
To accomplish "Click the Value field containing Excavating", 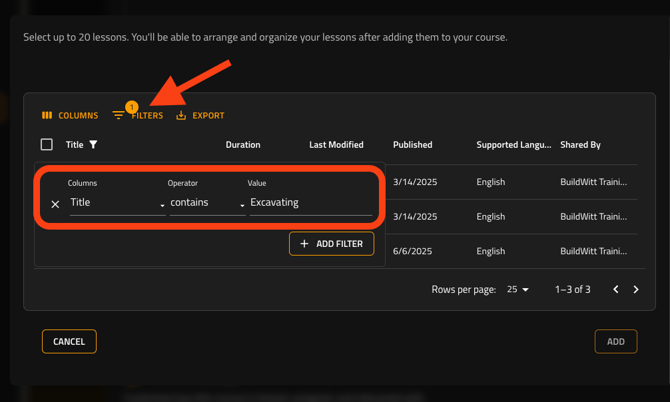I will click(x=310, y=203).
